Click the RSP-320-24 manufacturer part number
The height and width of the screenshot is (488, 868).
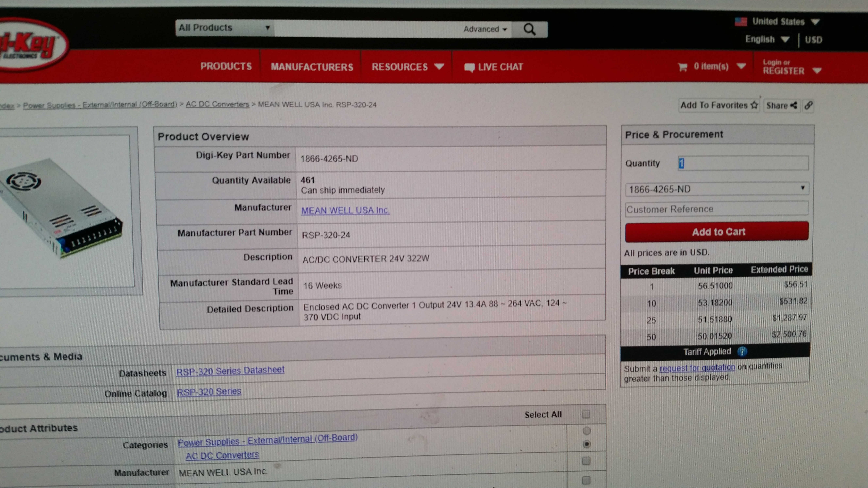326,235
